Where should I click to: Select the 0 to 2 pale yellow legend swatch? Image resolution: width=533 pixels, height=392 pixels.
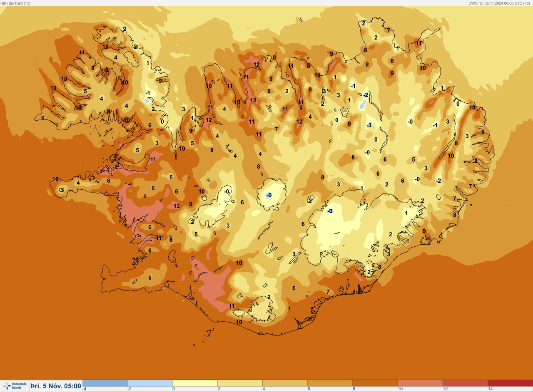click(195, 383)
